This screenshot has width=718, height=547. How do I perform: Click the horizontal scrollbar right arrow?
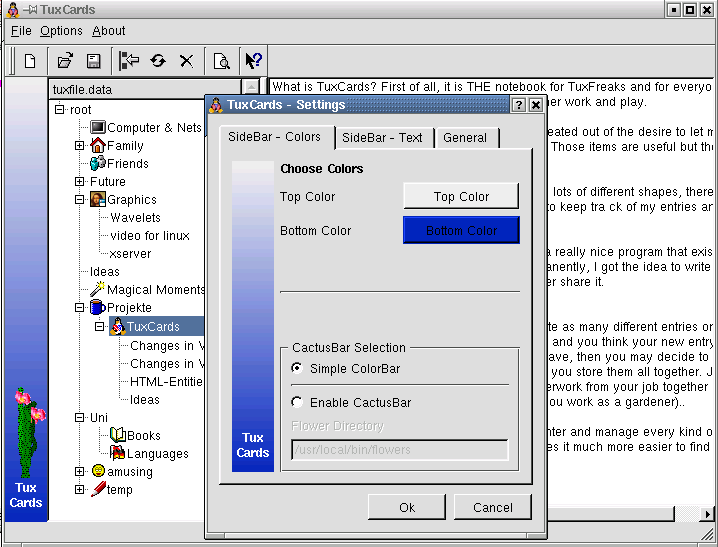[x=707, y=514]
